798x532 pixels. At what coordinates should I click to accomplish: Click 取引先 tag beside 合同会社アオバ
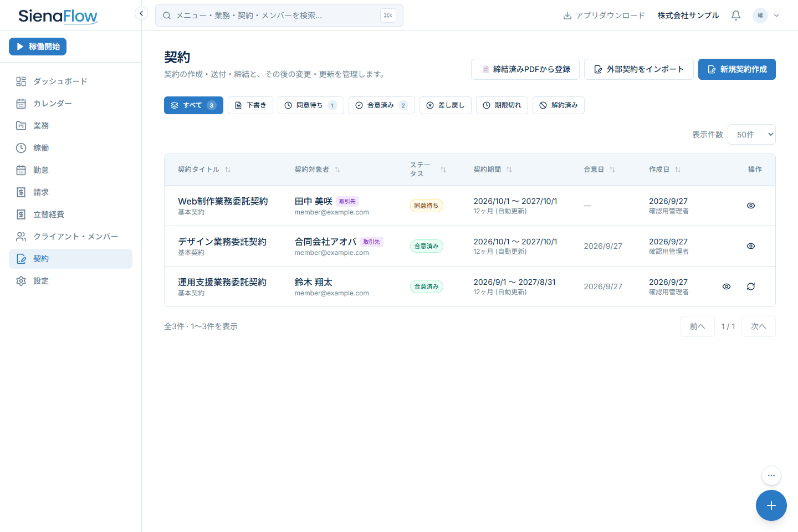pyautogui.click(x=372, y=242)
